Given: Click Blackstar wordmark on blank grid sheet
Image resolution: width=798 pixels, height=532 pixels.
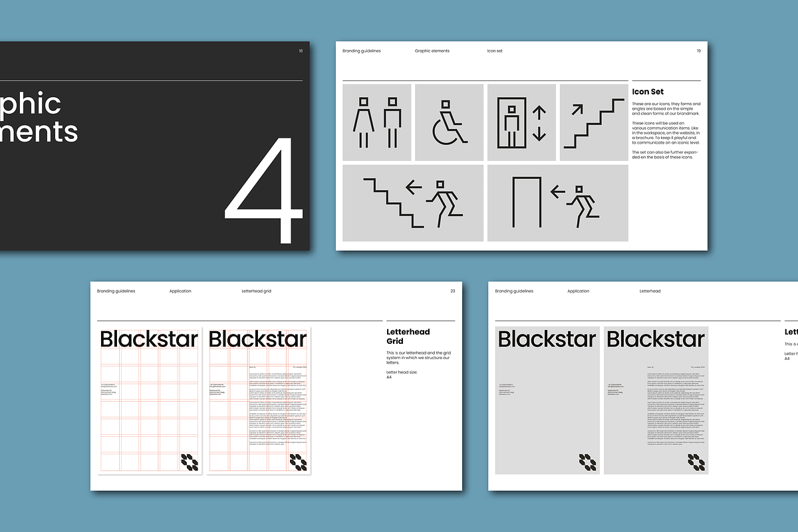Looking at the screenshot, I should click(x=150, y=339).
